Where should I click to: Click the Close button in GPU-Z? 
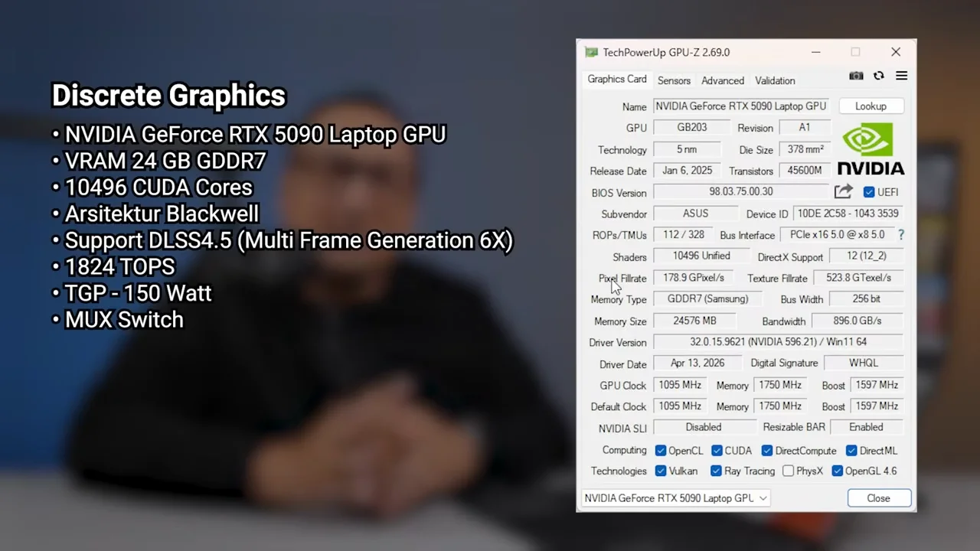[879, 498]
